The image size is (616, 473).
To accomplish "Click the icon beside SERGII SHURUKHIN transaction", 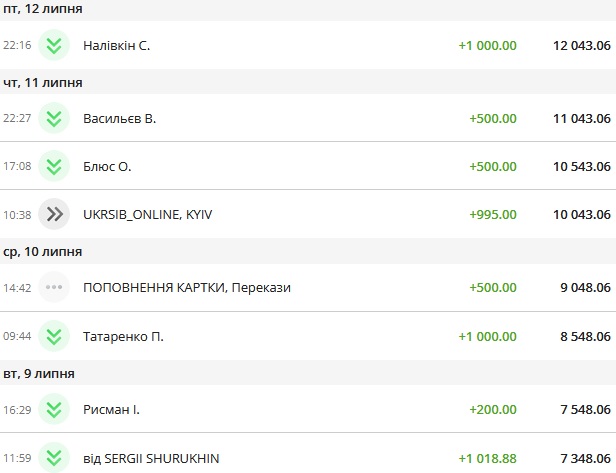I will [54, 458].
